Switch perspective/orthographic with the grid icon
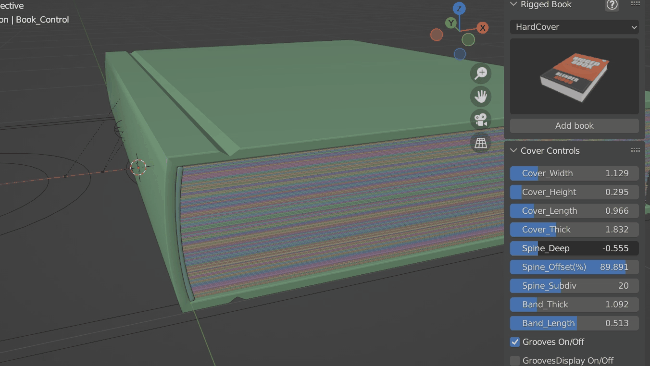 point(480,143)
